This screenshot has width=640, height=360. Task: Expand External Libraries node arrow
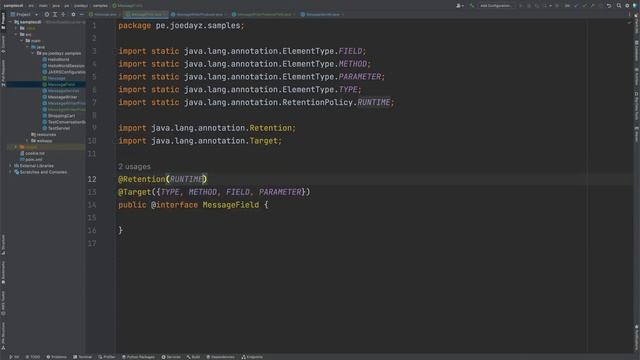pos(11,166)
